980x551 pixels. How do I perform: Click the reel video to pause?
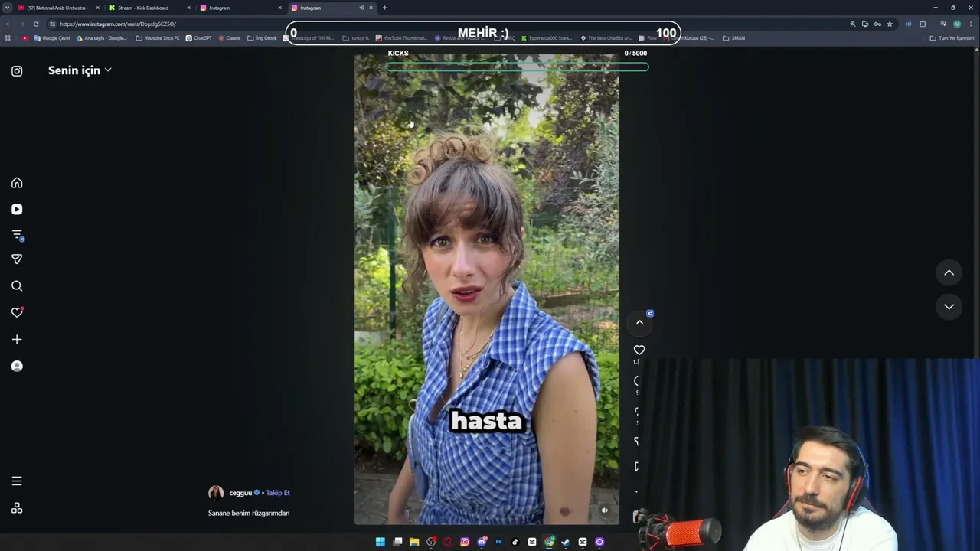pyautogui.click(x=486, y=289)
